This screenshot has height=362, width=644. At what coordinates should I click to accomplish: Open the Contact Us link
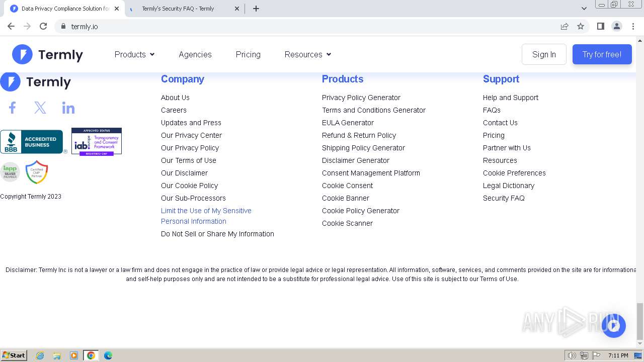click(x=500, y=123)
